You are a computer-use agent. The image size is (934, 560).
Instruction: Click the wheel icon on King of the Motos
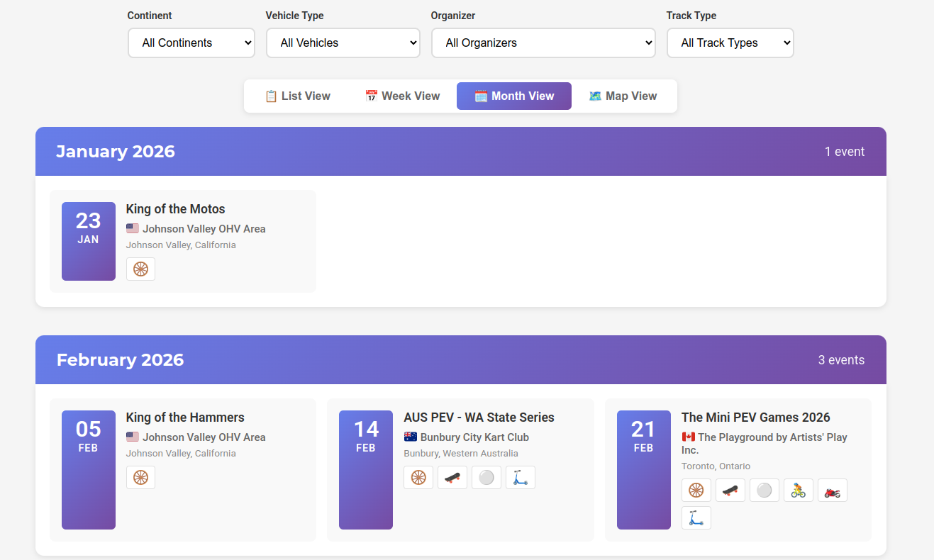coord(140,269)
